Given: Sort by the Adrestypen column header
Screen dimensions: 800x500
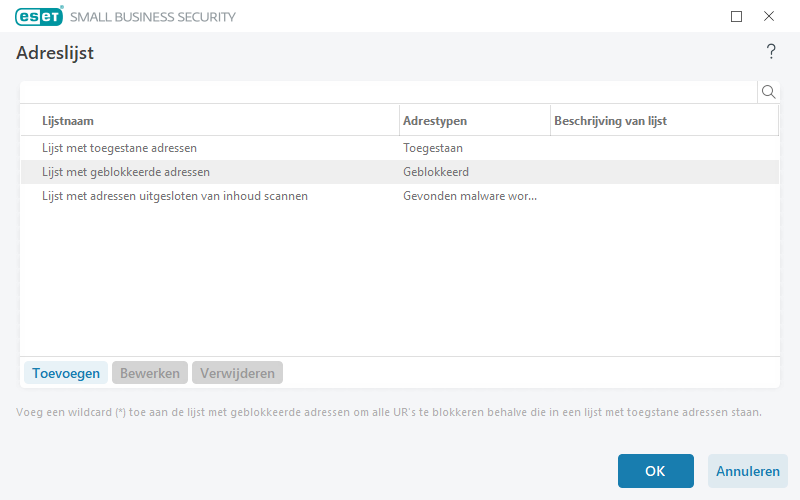Looking at the screenshot, I should (475, 121).
